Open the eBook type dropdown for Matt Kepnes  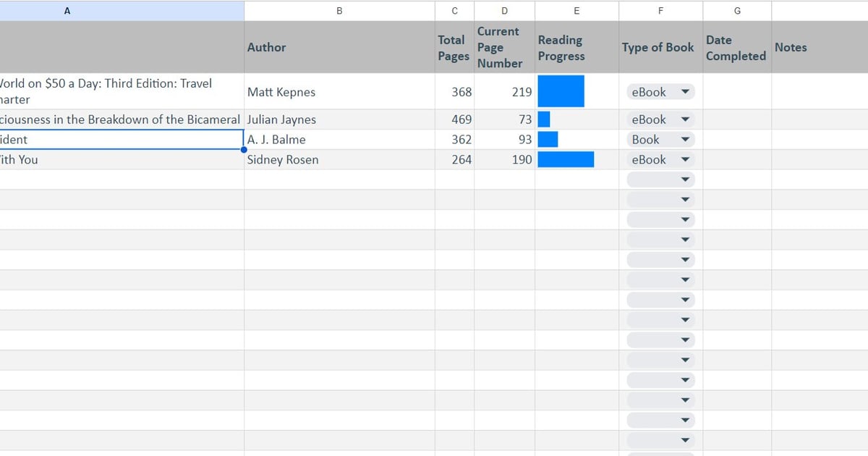[659, 92]
